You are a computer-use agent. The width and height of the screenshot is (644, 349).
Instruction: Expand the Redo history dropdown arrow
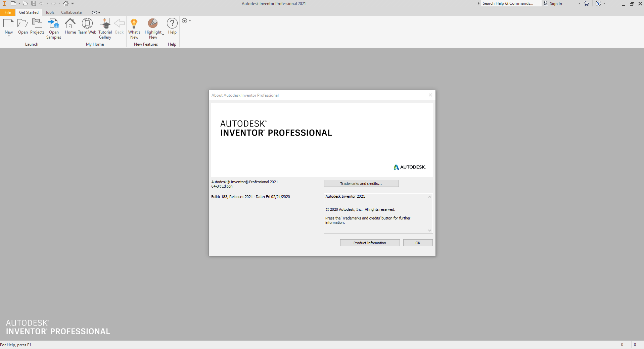[59, 3]
